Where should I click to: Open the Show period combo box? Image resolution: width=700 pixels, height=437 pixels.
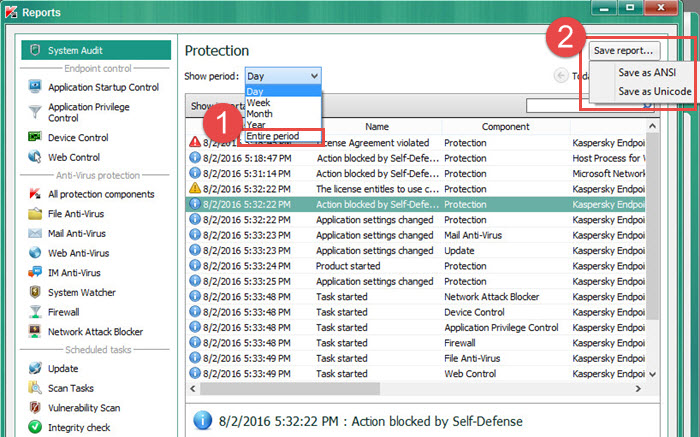click(283, 76)
